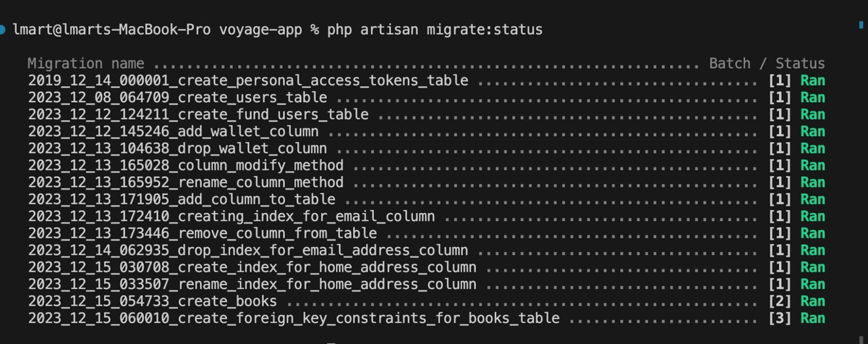Click the batch number [2] for create_books
Image resolution: width=868 pixels, height=344 pixels.
tap(780, 301)
